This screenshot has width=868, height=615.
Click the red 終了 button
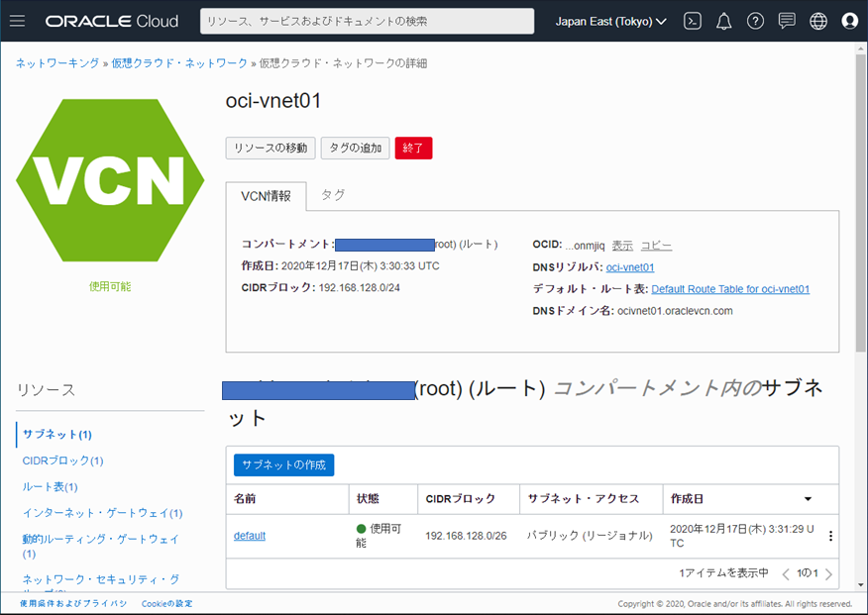pyautogui.click(x=413, y=149)
